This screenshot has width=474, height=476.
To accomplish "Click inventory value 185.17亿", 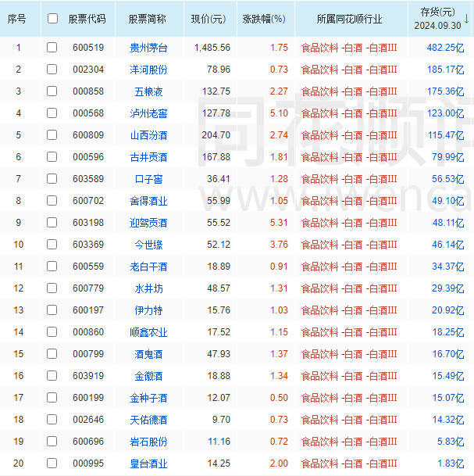I will tap(445, 70).
